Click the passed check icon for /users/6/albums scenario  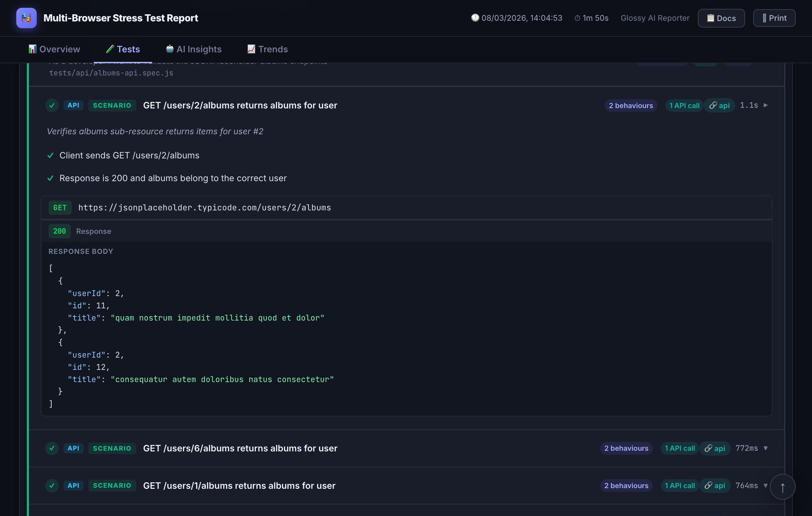click(x=52, y=448)
